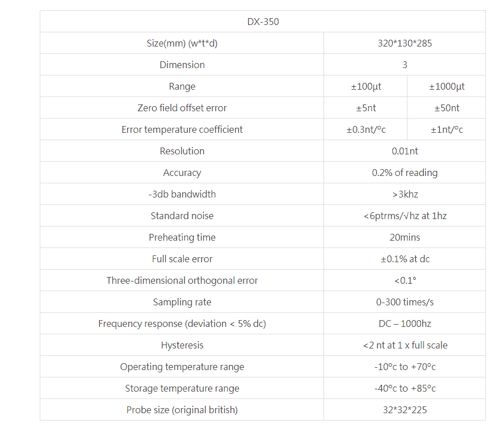504x441 pixels.
Task: Select the ±100µt range cell
Action: 366,86
